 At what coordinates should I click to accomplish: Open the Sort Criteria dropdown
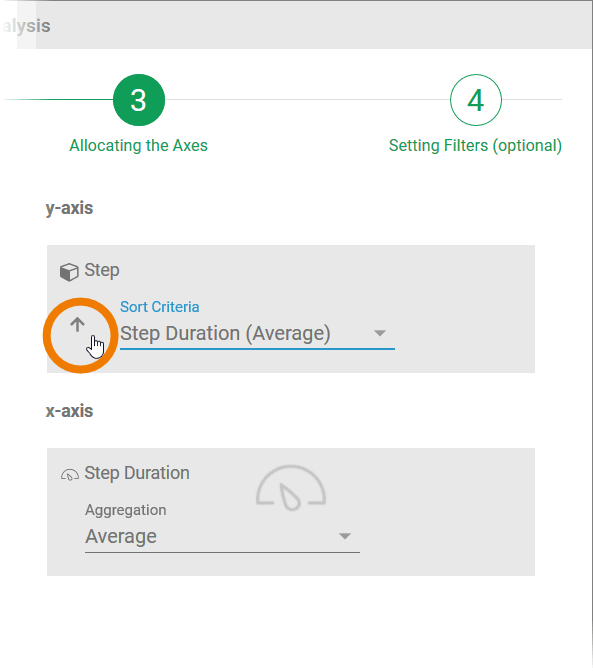point(257,333)
